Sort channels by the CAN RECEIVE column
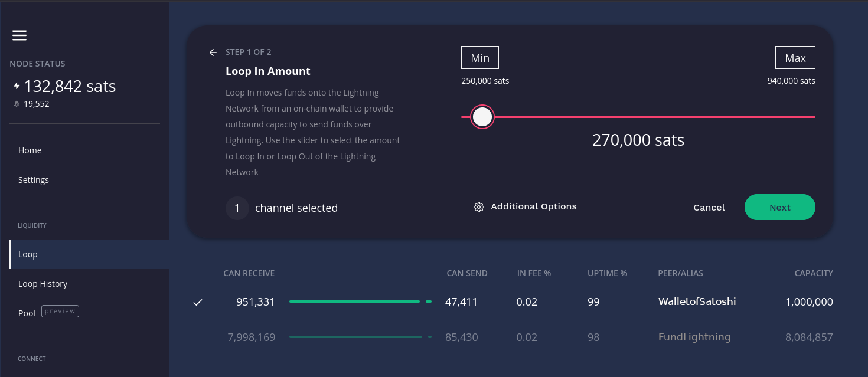 [248, 273]
